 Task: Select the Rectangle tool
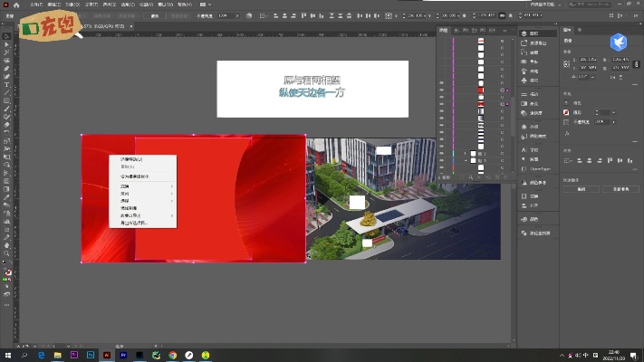[6, 100]
